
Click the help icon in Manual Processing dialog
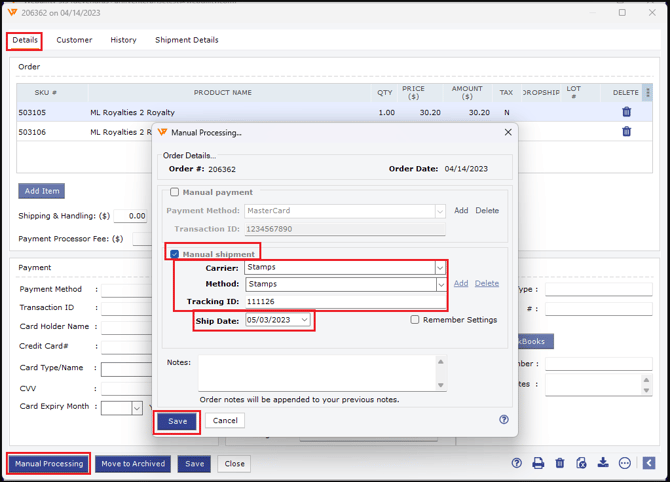[x=504, y=420]
